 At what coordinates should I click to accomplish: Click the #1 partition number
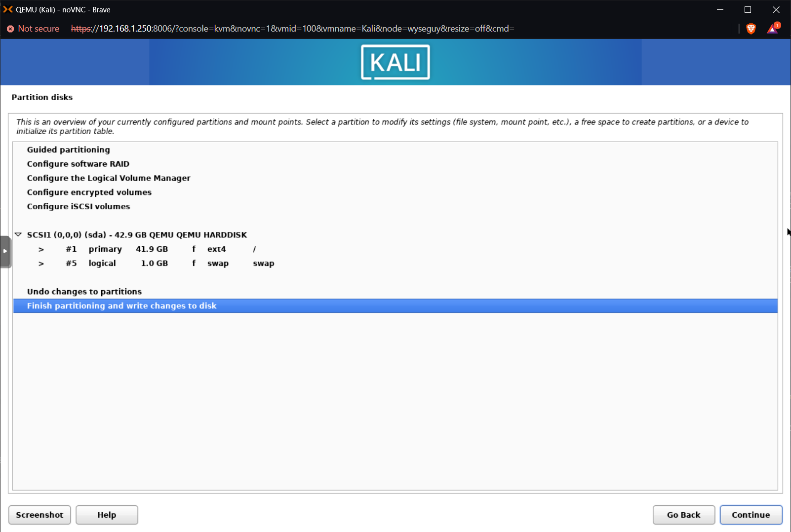pos(71,249)
